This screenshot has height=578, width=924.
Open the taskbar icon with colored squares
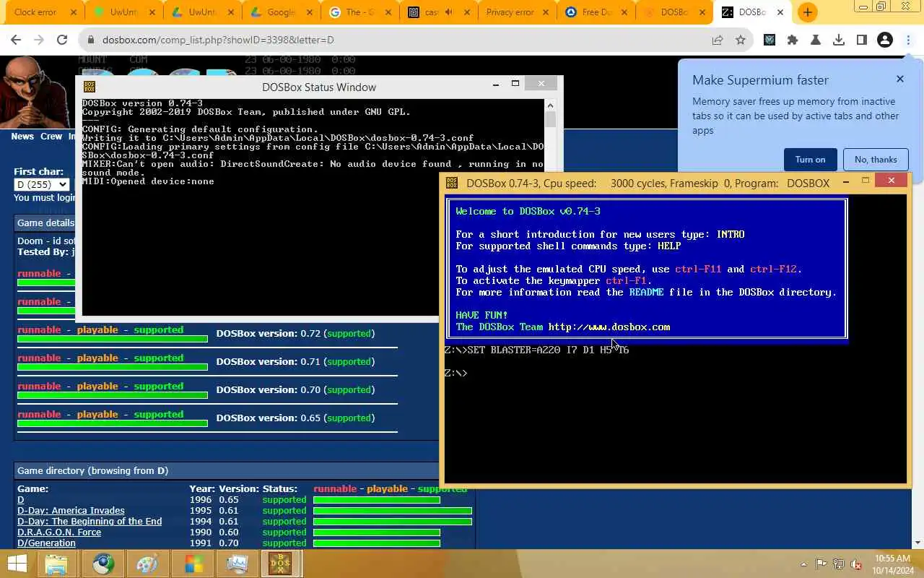(193, 564)
